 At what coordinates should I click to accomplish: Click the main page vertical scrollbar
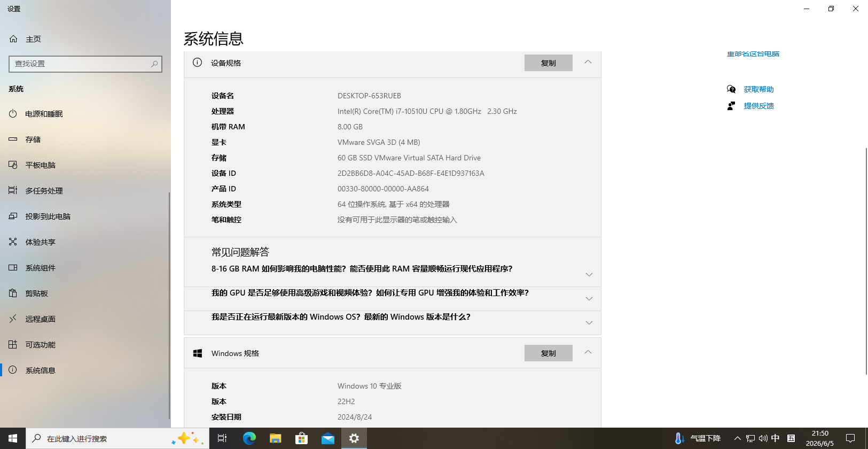[x=866, y=261]
